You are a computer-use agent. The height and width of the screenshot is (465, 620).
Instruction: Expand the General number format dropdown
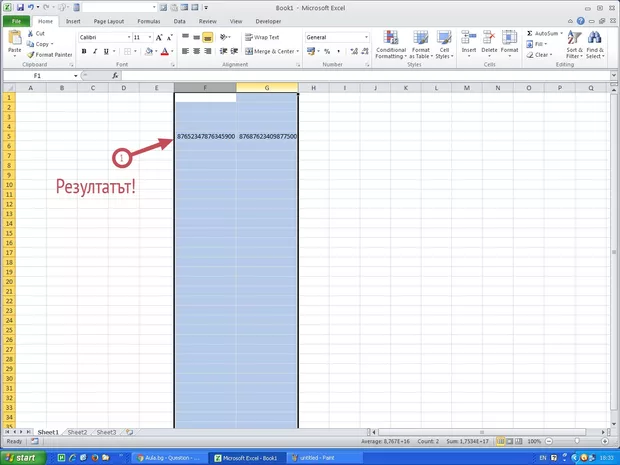coord(366,37)
